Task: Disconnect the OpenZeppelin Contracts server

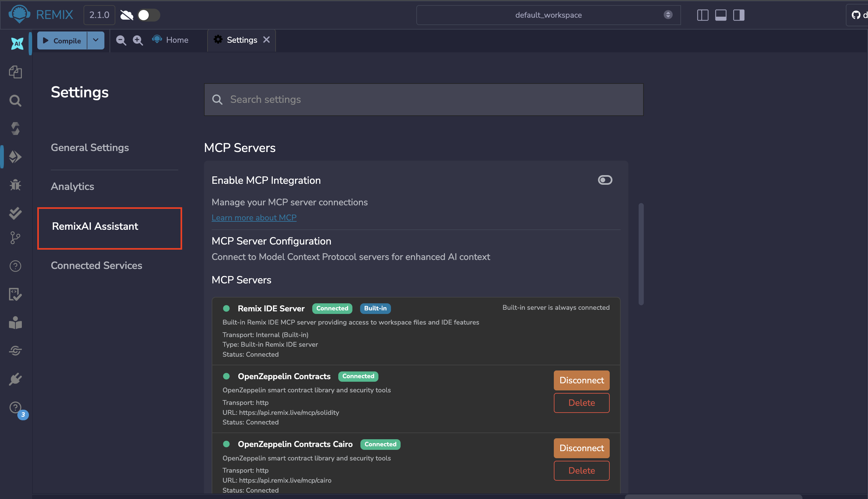Action: click(x=581, y=380)
